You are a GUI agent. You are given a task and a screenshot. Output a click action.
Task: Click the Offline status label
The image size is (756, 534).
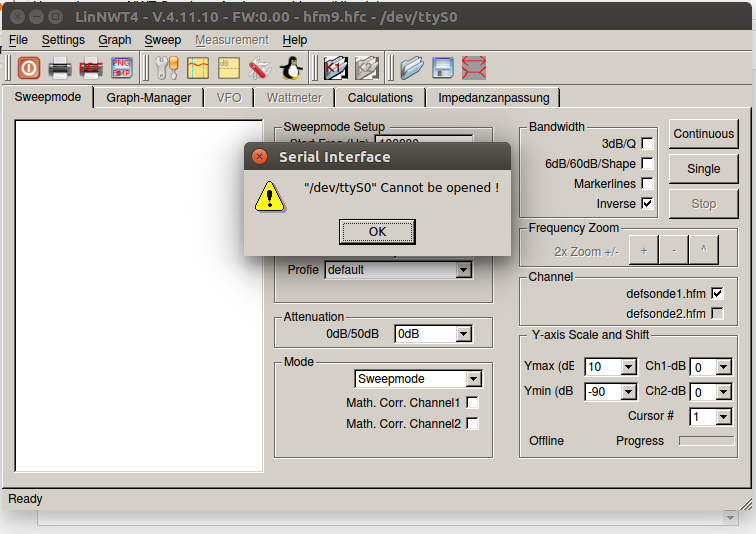(546, 441)
